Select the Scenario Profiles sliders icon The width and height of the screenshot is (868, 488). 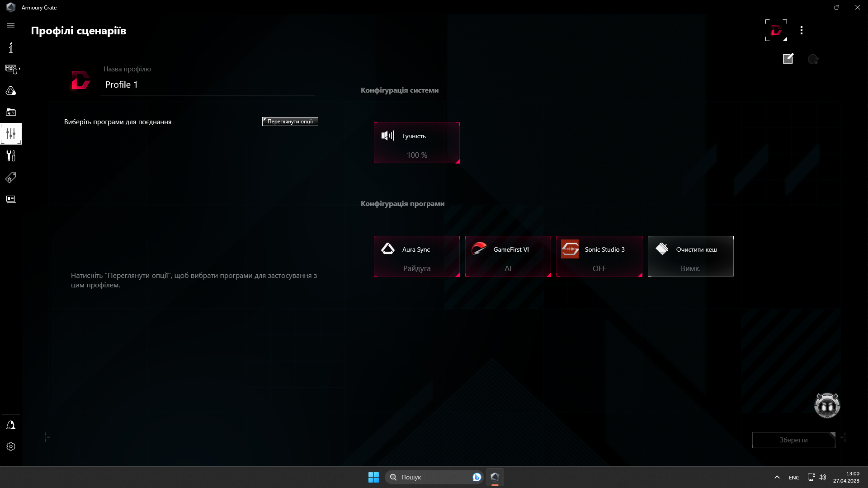pyautogui.click(x=11, y=134)
